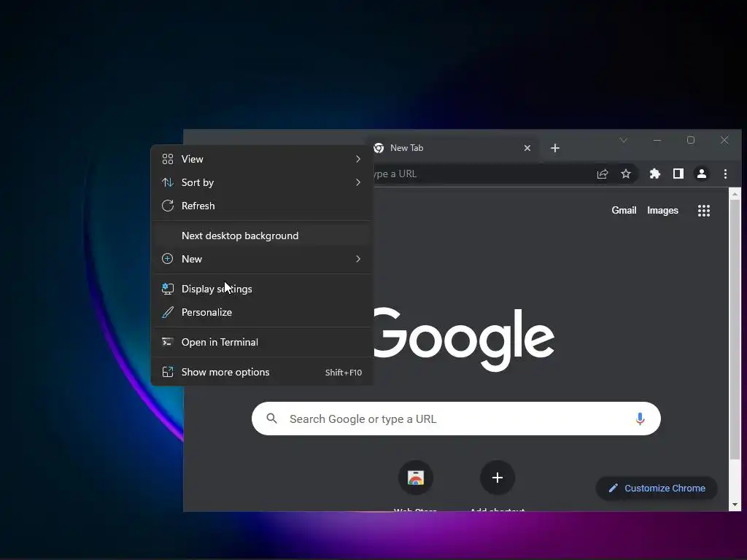
Task: Close the Chrome window
Action: coord(724,140)
